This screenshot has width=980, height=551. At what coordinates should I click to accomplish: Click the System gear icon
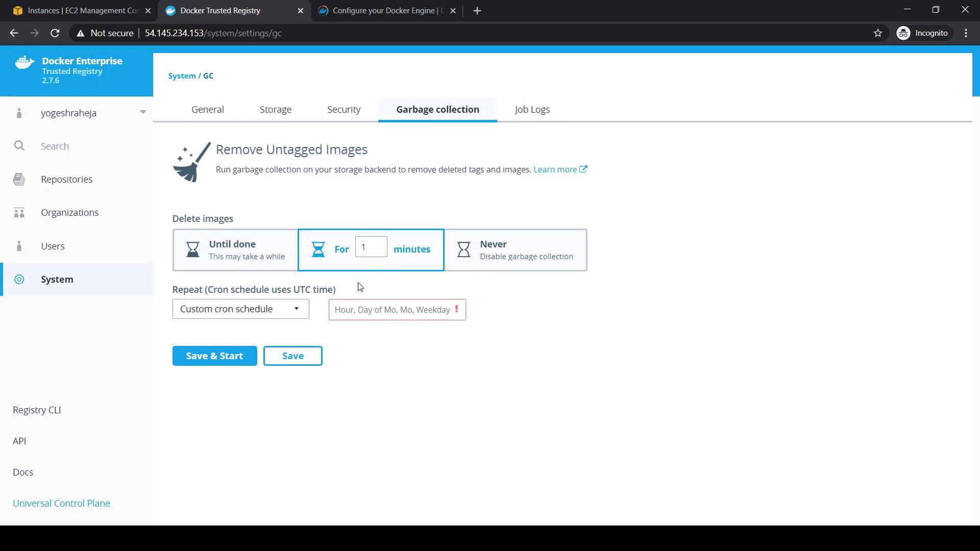[19, 280]
